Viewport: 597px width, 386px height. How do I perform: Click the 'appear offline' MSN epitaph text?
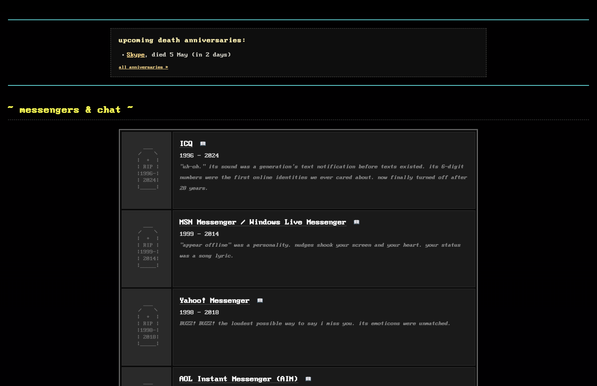tap(320, 250)
